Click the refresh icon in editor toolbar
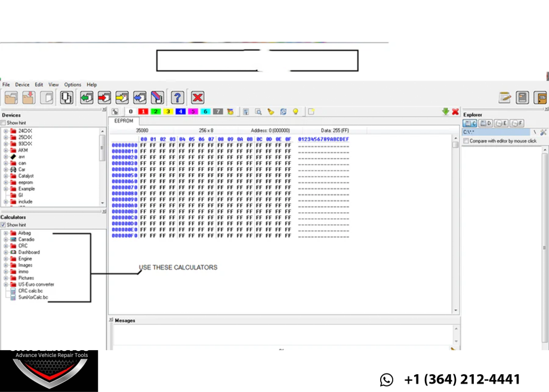Viewport: 549px width, 392px height. tap(283, 112)
